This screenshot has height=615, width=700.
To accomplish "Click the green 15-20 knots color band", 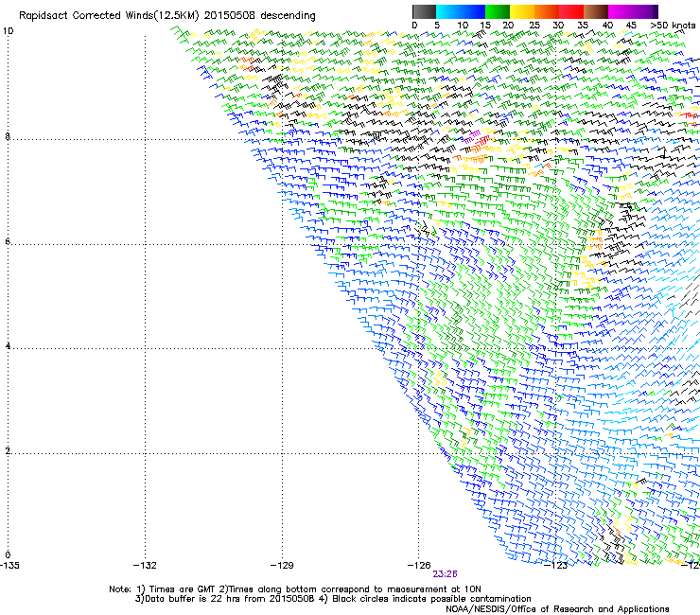I will point(498,11).
